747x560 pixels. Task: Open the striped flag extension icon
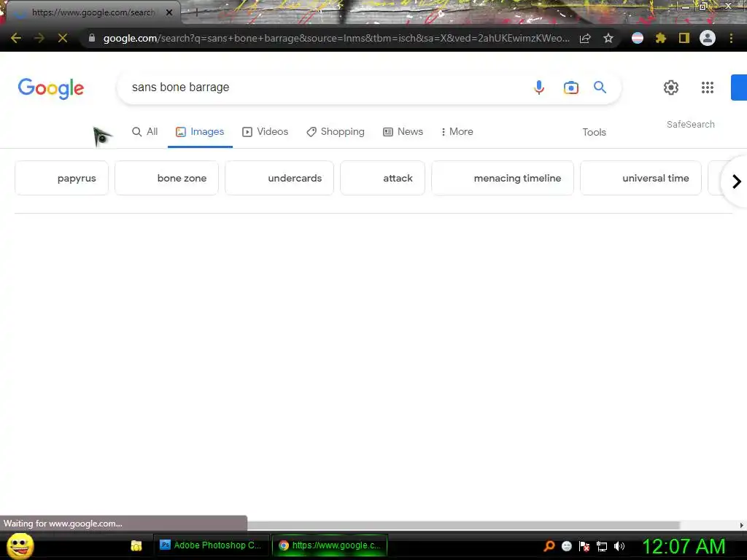pyautogui.click(x=638, y=38)
